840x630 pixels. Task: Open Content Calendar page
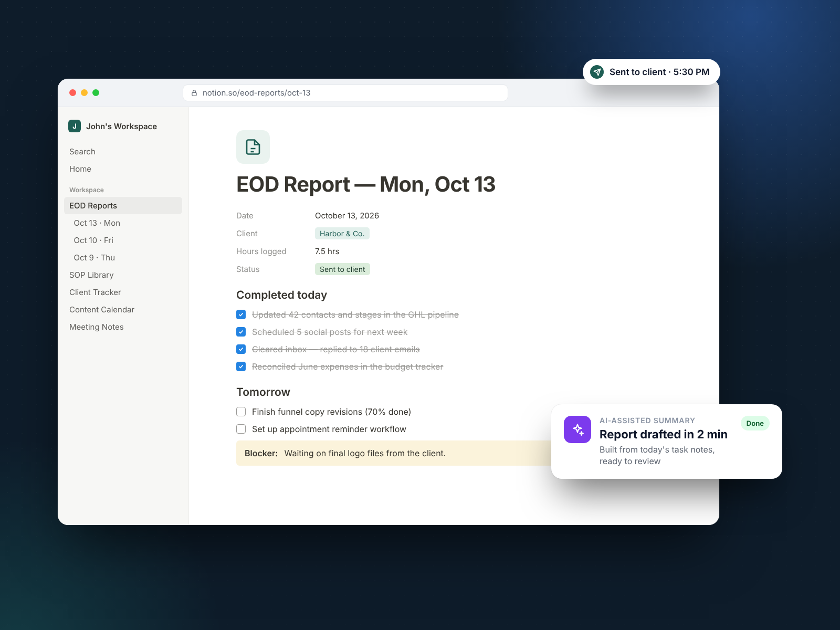click(x=123, y=310)
